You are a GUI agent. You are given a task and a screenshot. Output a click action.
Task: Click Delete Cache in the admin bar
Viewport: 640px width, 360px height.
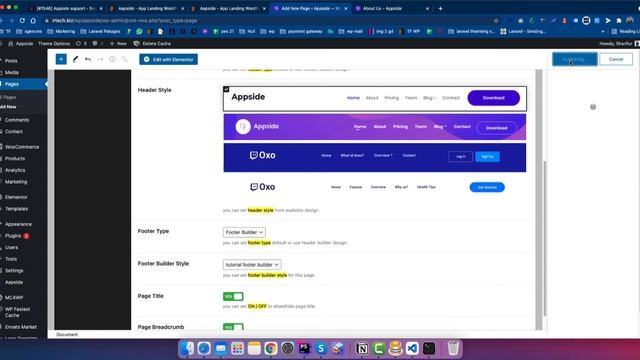click(152, 43)
